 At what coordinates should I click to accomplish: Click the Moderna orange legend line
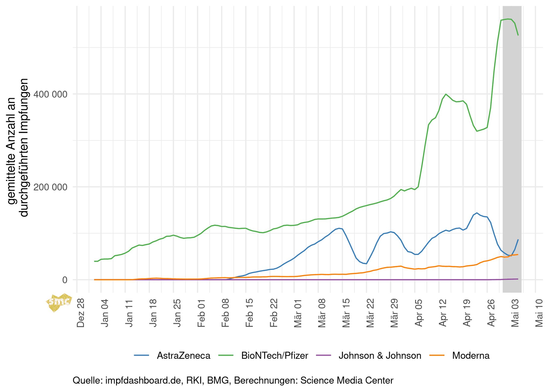coord(437,356)
